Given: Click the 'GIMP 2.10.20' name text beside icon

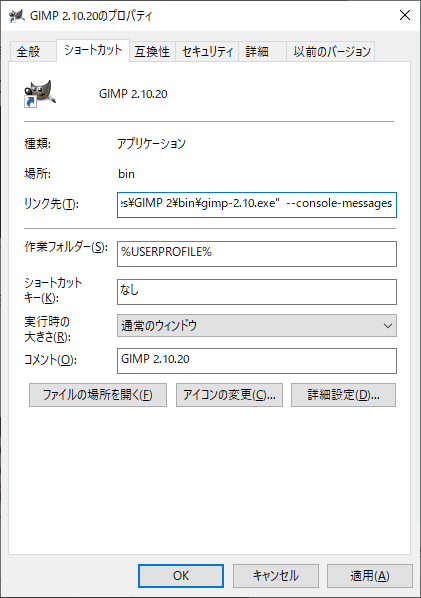Looking at the screenshot, I should [x=133, y=94].
